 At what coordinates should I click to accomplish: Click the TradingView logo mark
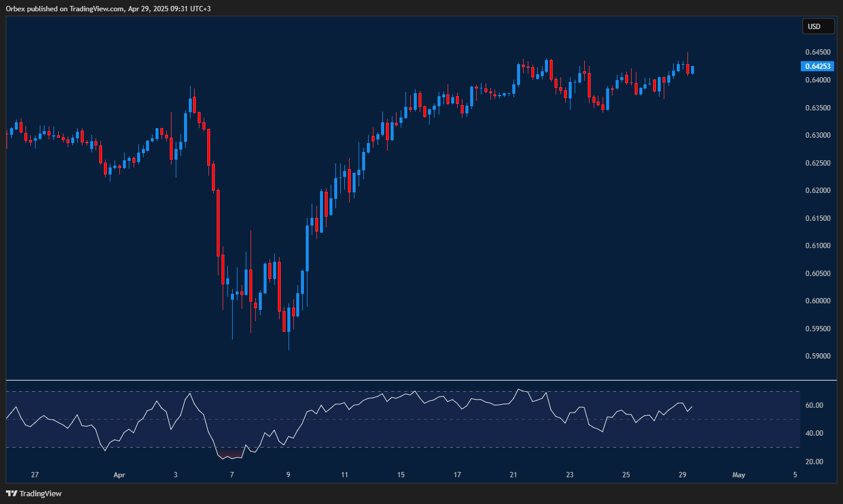[x=11, y=493]
